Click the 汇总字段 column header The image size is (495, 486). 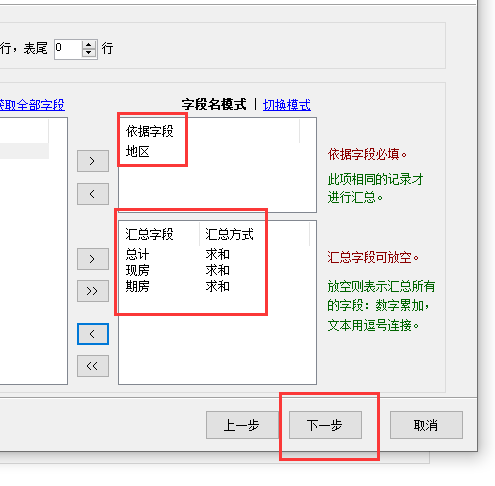(x=159, y=234)
